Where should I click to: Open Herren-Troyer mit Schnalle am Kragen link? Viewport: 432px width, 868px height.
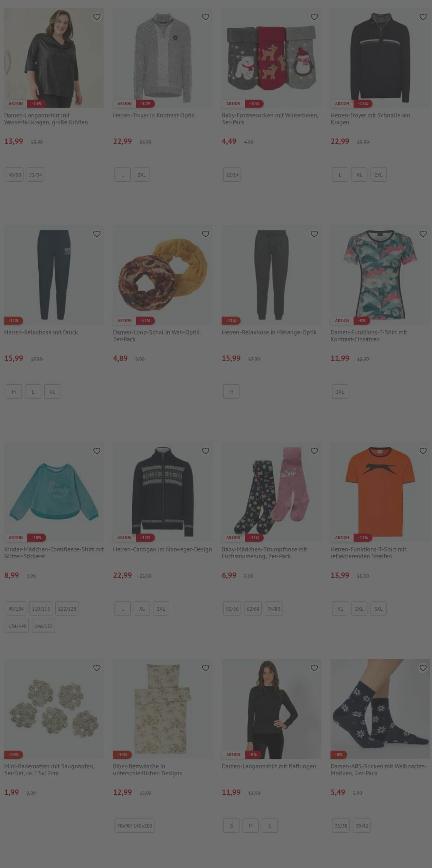[370, 119]
